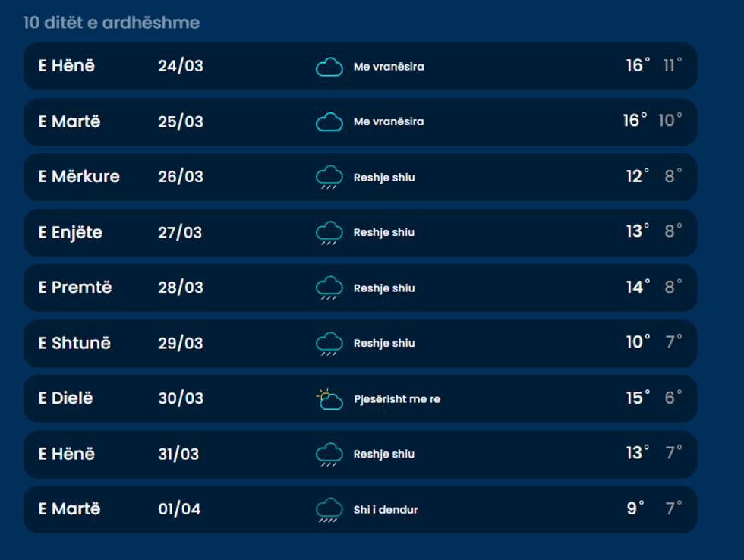Screen dimensions: 744x560
Task: Click the rain icon for 28/03
Action: 329,288
